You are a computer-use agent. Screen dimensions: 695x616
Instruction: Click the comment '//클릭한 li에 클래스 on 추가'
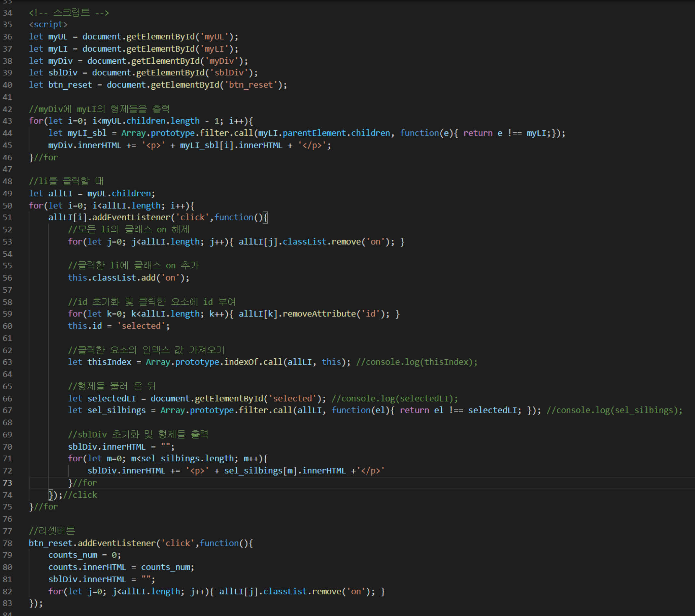point(133,266)
